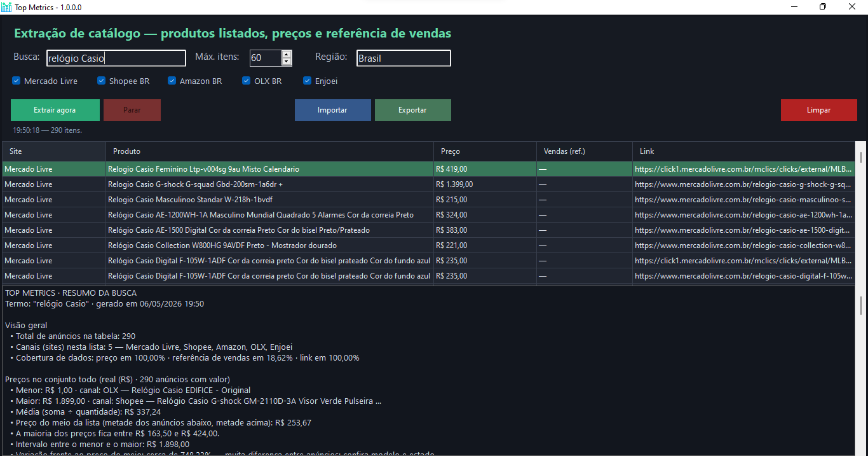The image size is (868, 456).
Task: Click the Vendas (ref.) column header
Action: 585,151
